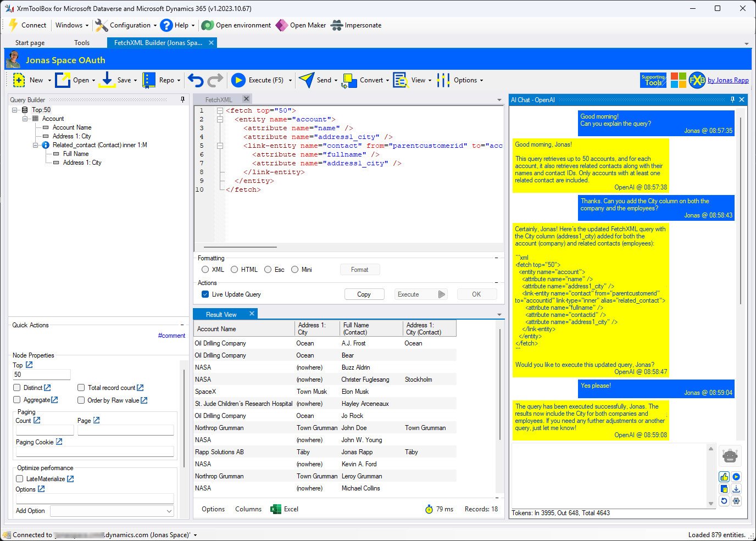
Task: Expand the Save dropdown arrow
Action: pos(135,80)
